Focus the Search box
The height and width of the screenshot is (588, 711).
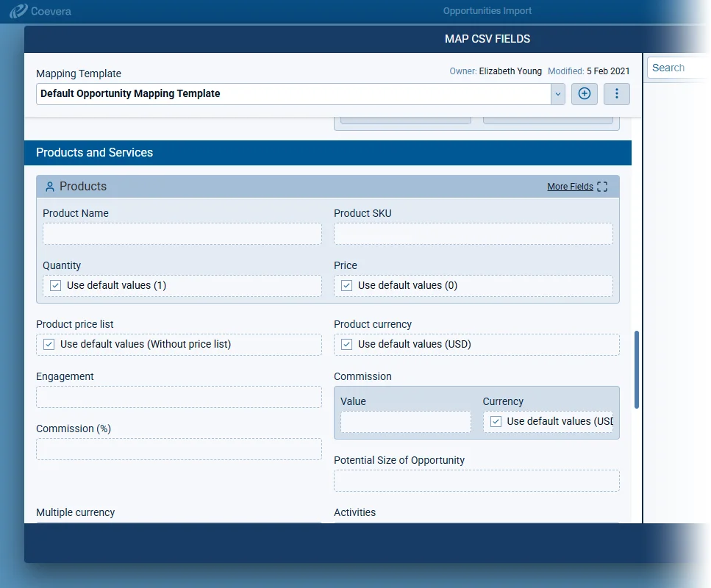tap(678, 68)
